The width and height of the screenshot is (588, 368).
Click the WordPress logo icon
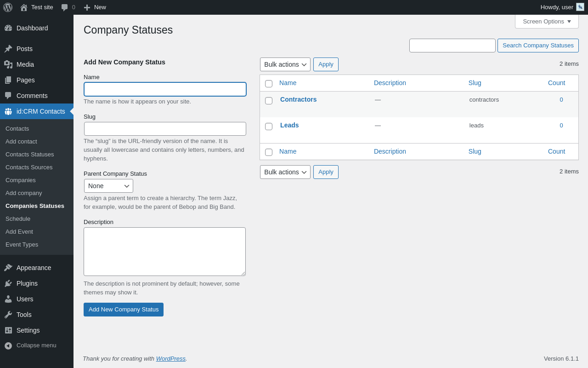(x=8, y=7)
